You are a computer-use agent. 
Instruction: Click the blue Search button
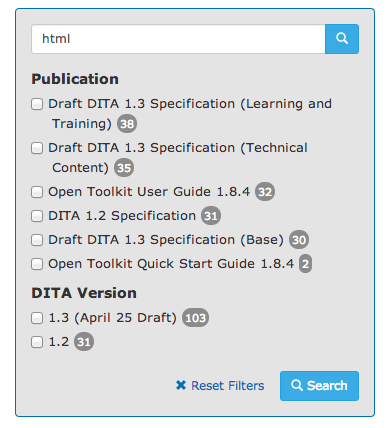[319, 386]
